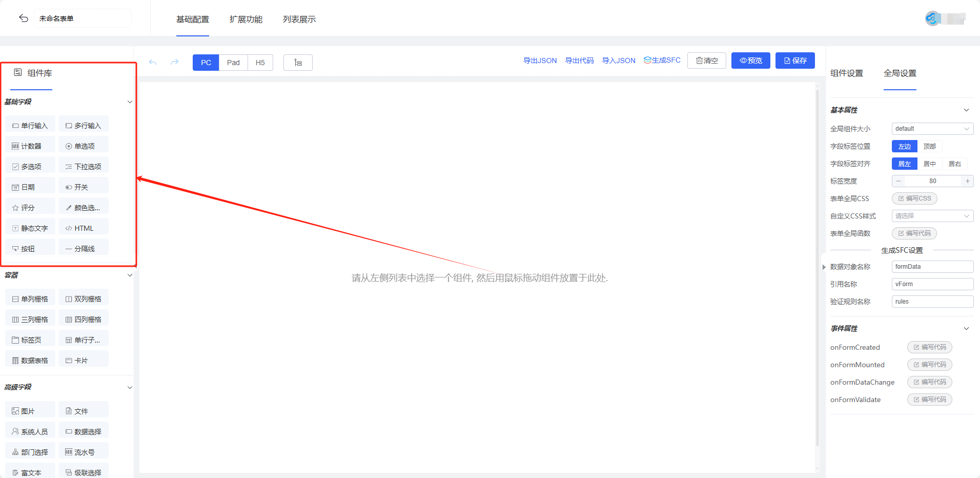The height and width of the screenshot is (478, 980).
Task: Select the 图片 image component
Action: point(30,411)
